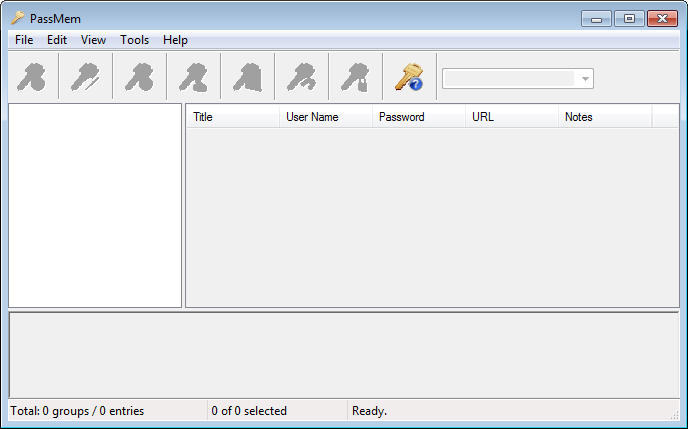Click the greyed key with curved arrow icon
This screenshot has width=688, height=429.
[x=301, y=77]
